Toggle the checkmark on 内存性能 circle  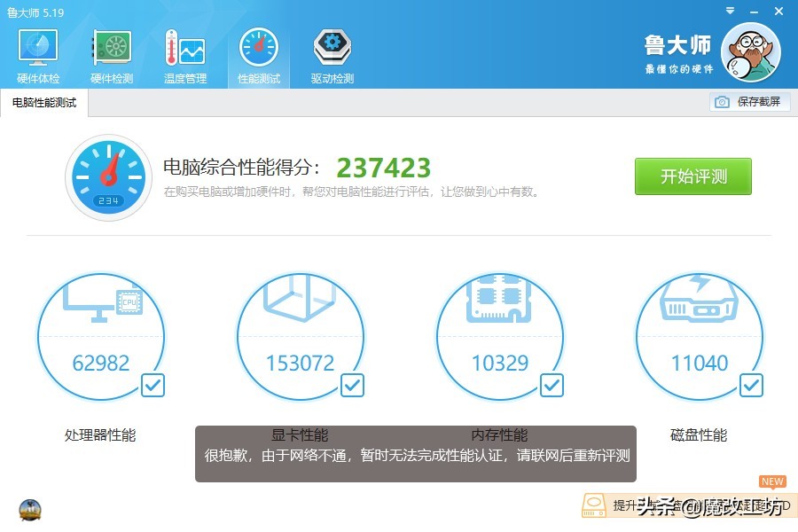point(552,385)
